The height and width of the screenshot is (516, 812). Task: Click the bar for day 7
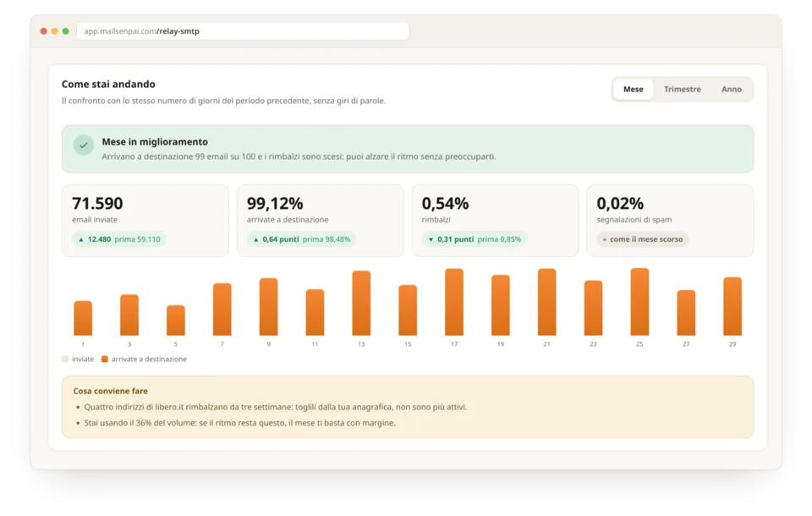[x=222, y=310]
